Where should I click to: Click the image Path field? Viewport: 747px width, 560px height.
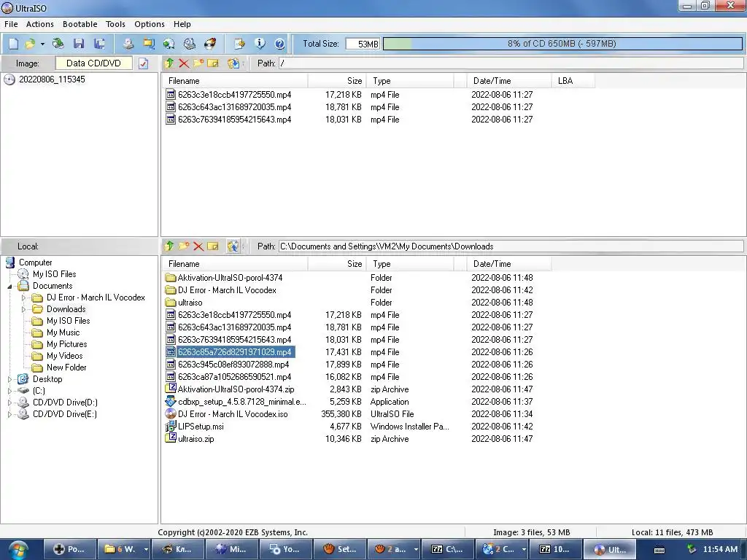point(511,63)
